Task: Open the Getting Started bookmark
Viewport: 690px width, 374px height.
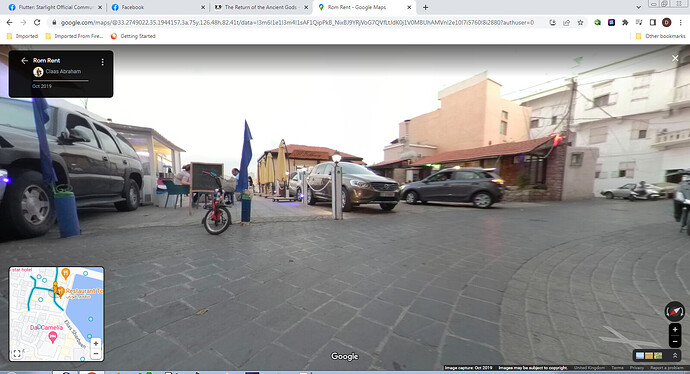Action: (x=133, y=36)
